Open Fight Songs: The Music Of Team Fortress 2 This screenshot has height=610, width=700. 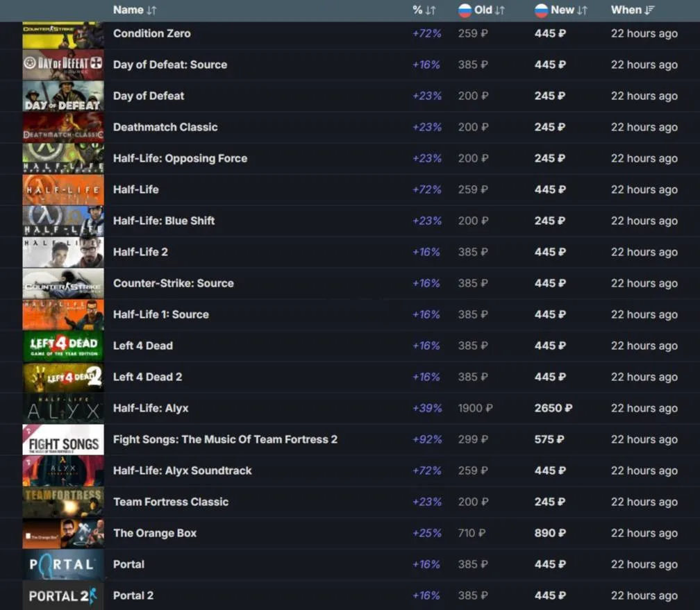click(226, 439)
